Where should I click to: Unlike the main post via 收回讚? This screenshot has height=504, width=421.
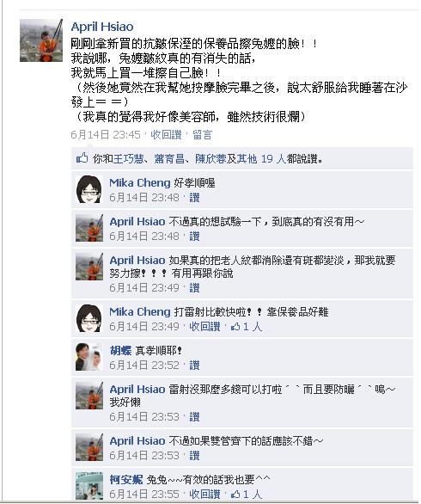click(x=166, y=135)
